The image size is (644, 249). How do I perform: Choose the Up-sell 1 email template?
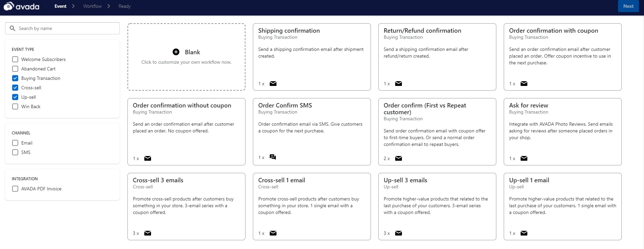coord(562,206)
